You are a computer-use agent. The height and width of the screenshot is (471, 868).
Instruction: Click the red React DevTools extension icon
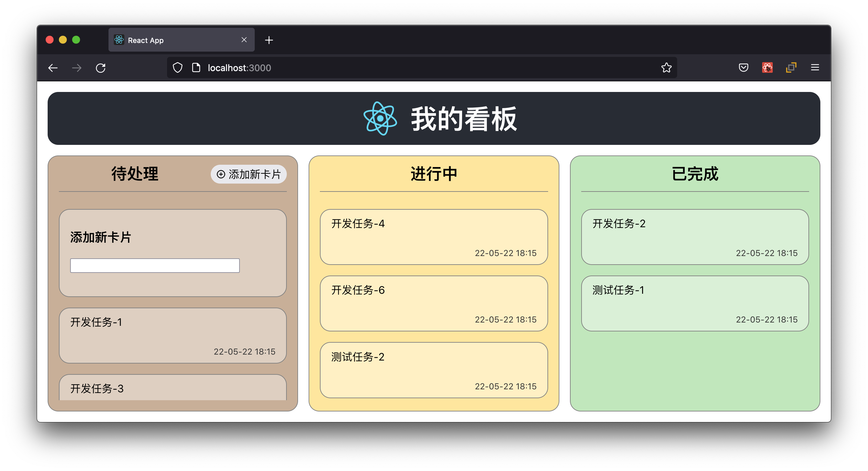click(767, 68)
